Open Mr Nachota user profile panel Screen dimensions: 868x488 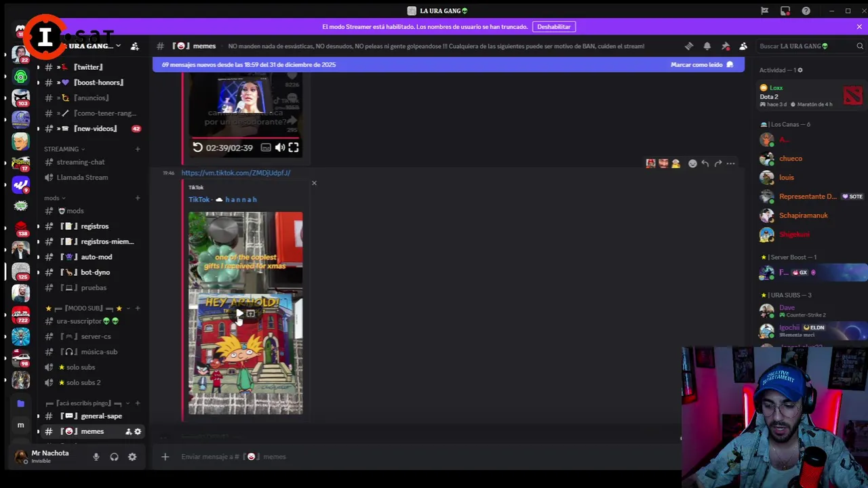tap(49, 457)
